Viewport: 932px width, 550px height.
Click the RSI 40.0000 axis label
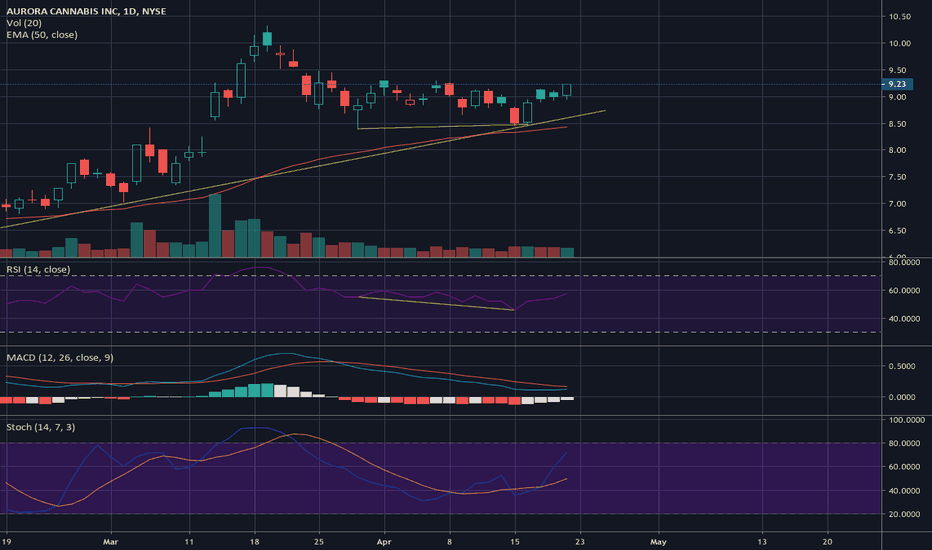pos(904,319)
